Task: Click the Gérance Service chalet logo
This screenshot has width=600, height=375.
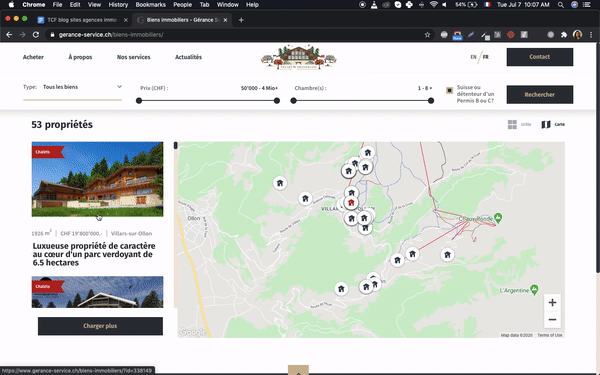Action: (x=298, y=57)
